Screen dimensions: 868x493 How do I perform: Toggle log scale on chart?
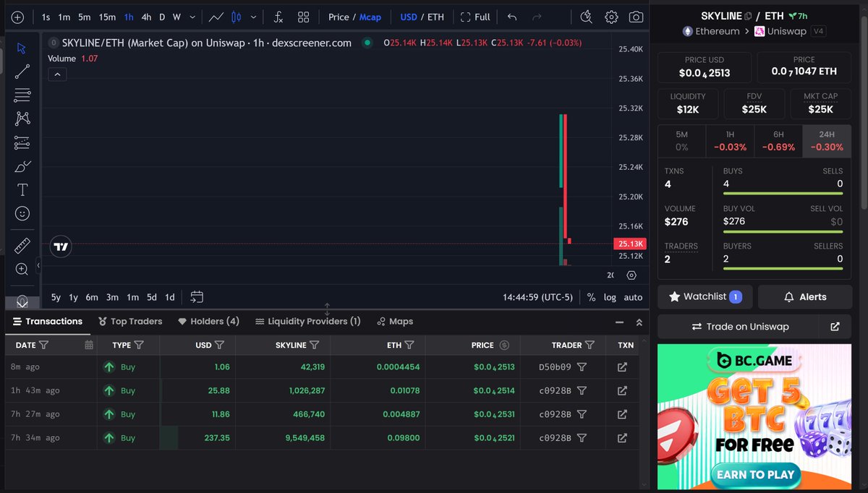click(x=610, y=297)
